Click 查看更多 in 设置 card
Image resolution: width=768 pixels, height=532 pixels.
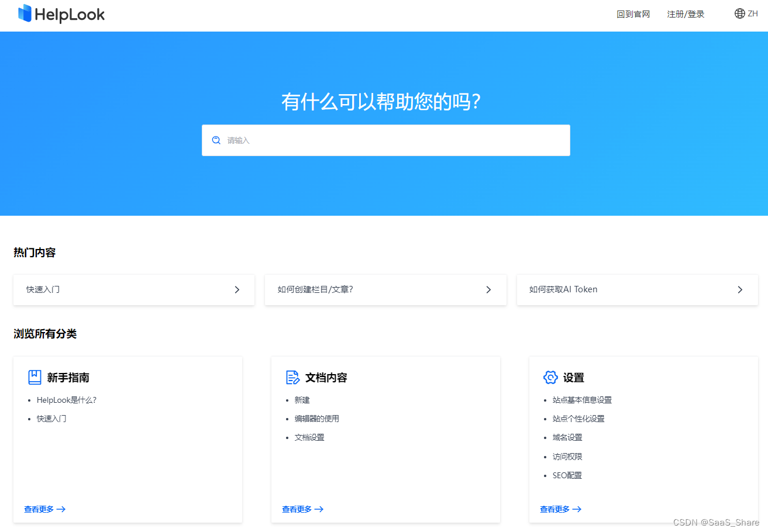(555, 509)
